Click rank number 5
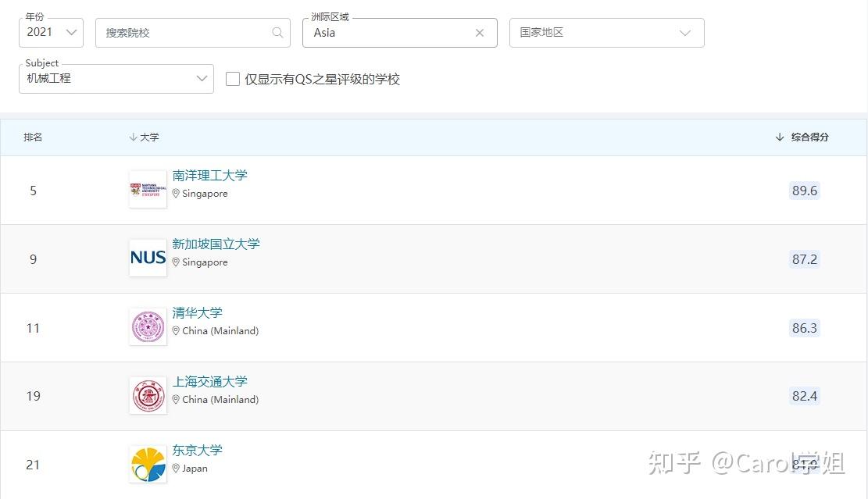The image size is (868, 499). coord(34,191)
